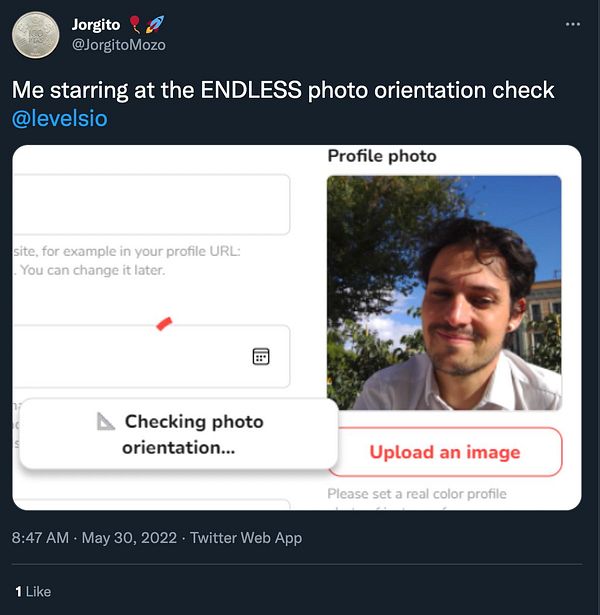This screenshot has width=600, height=615.
Task: Open the @levelsio mention link
Action: click(59, 119)
